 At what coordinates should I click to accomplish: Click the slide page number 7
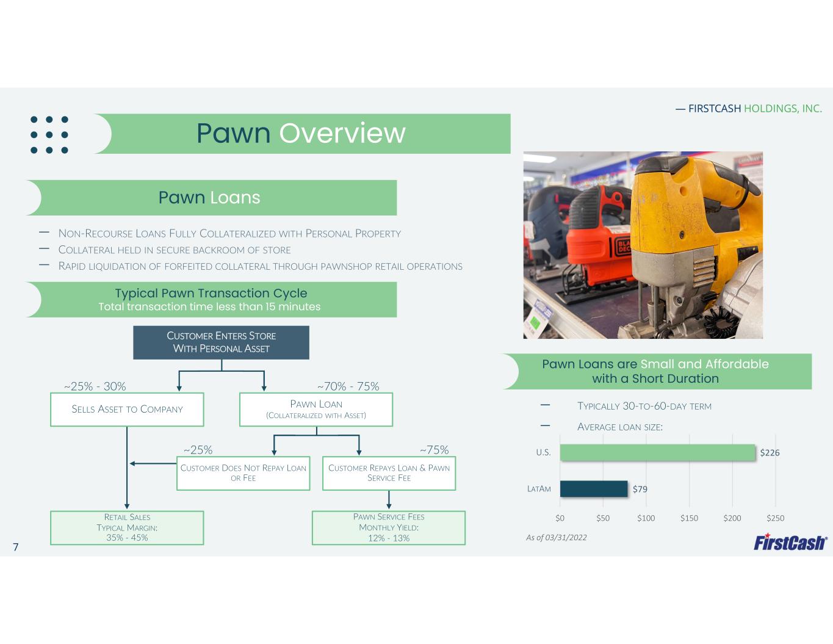coord(16,547)
